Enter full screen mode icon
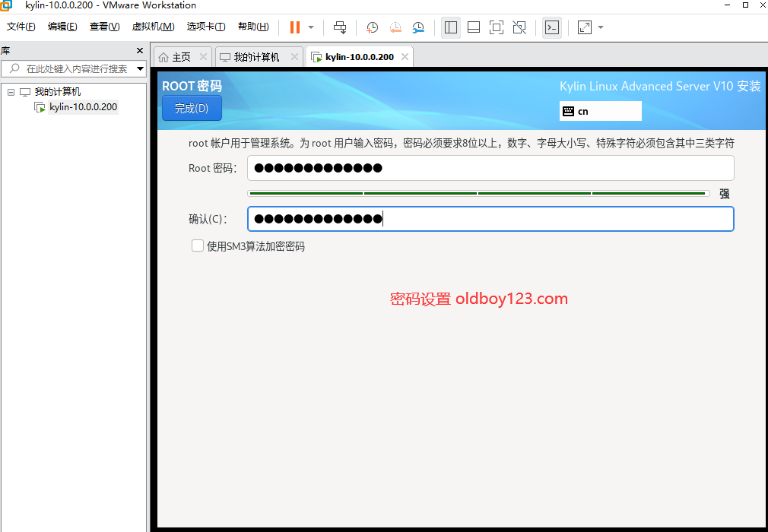This screenshot has height=532, width=768. coord(497,27)
